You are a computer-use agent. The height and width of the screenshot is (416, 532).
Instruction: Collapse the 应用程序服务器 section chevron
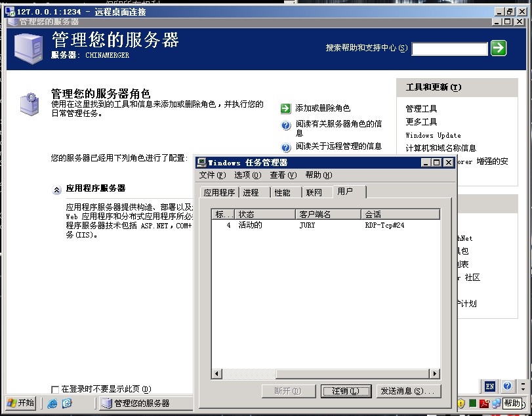(56, 190)
